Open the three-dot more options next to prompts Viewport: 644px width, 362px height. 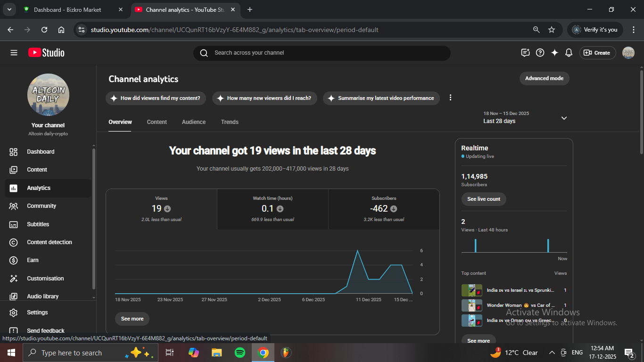pos(450,98)
